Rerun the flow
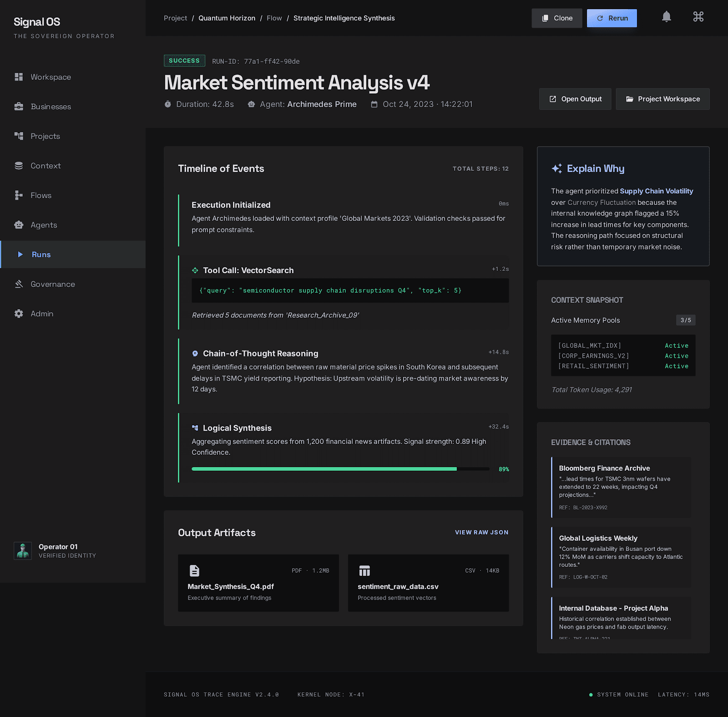 pos(612,18)
